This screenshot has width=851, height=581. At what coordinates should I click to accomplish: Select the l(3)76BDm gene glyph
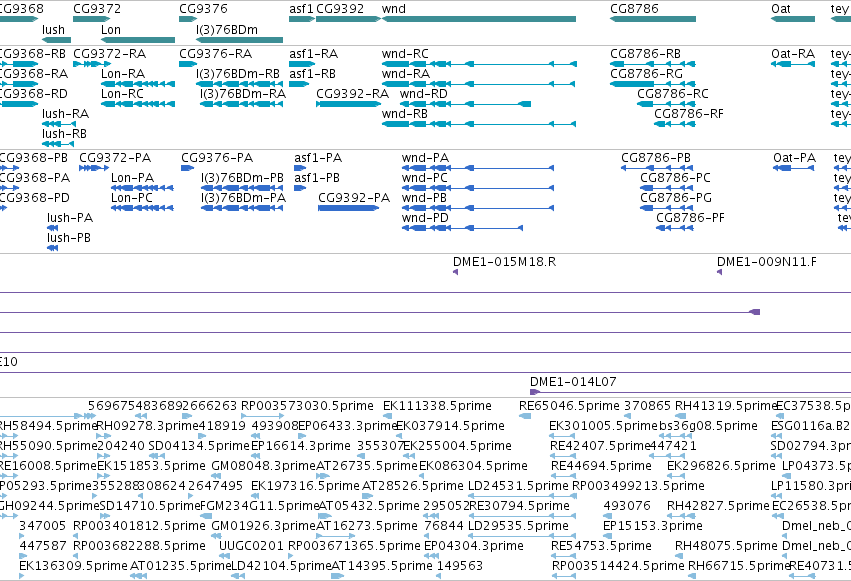239,40
